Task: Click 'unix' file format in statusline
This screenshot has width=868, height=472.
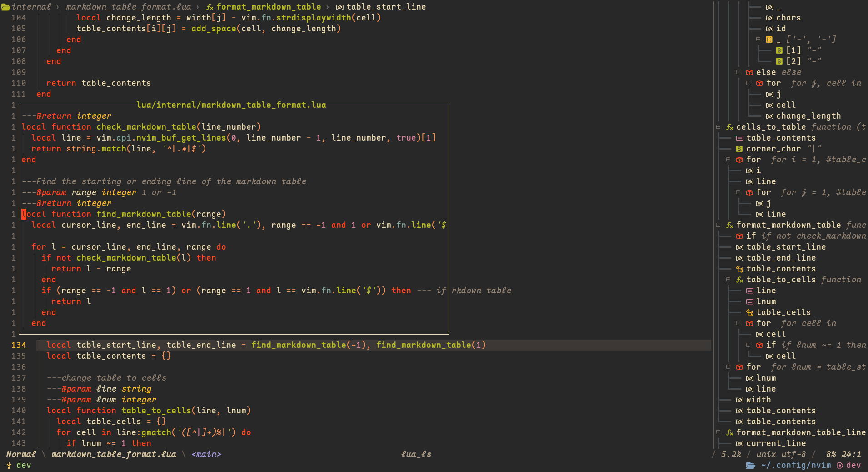Action: tap(766, 454)
